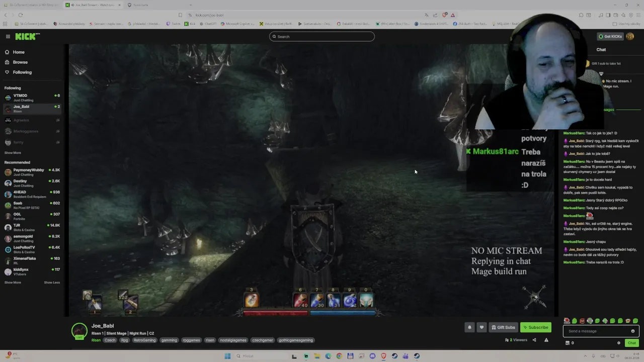Collapse Recommended list with Show Less
The height and width of the screenshot is (362, 644).
(x=52, y=283)
